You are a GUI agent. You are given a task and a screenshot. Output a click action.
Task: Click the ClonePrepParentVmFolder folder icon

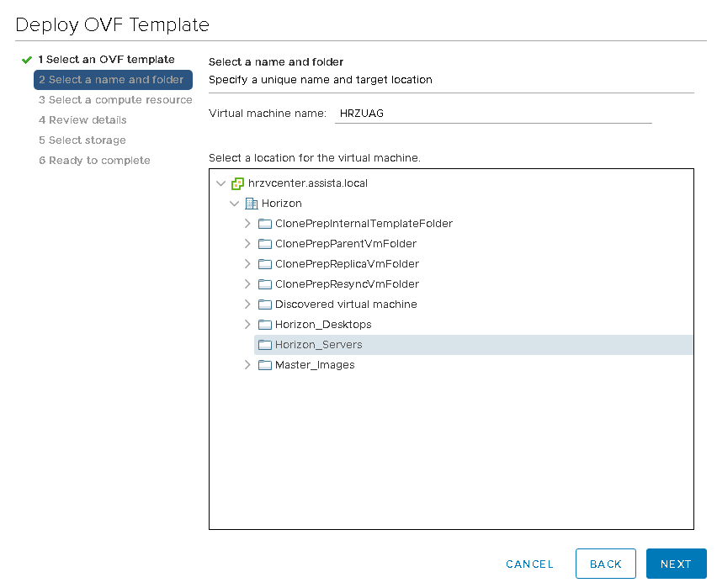coord(265,244)
